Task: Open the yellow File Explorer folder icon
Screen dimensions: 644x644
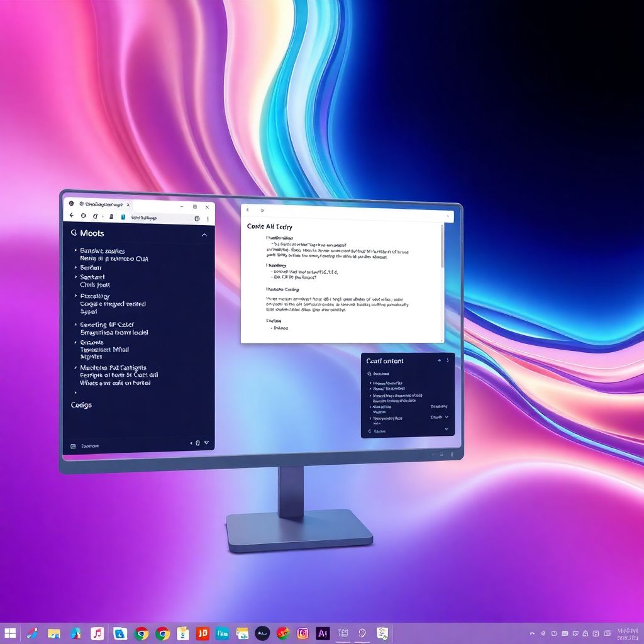Action: pos(54,633)
